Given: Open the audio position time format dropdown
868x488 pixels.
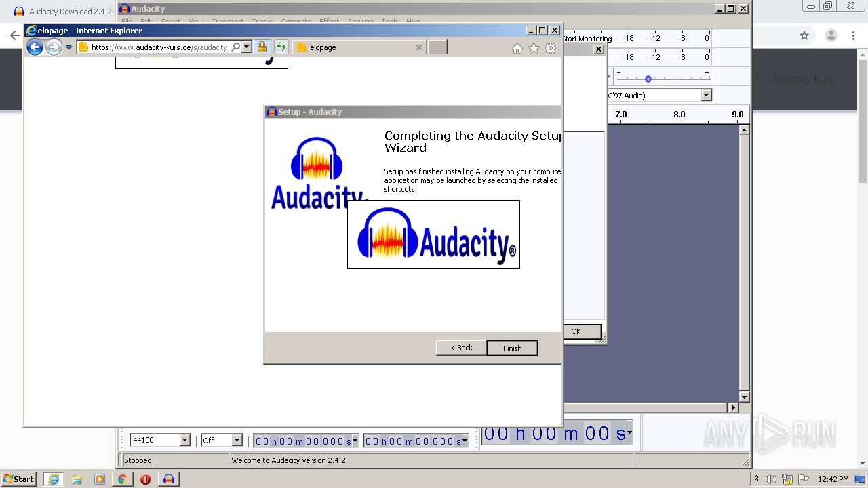Looking at the screenshot, I should coord(629,432).
